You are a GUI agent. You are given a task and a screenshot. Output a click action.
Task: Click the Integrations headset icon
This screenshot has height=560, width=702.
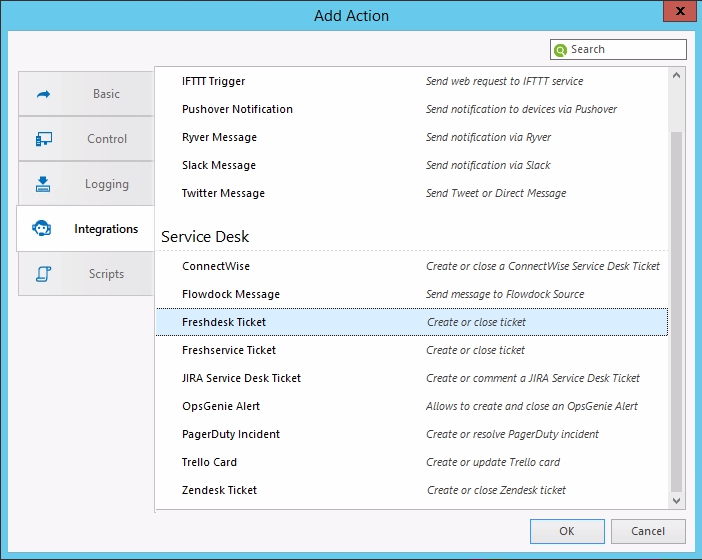click(42, 228)
